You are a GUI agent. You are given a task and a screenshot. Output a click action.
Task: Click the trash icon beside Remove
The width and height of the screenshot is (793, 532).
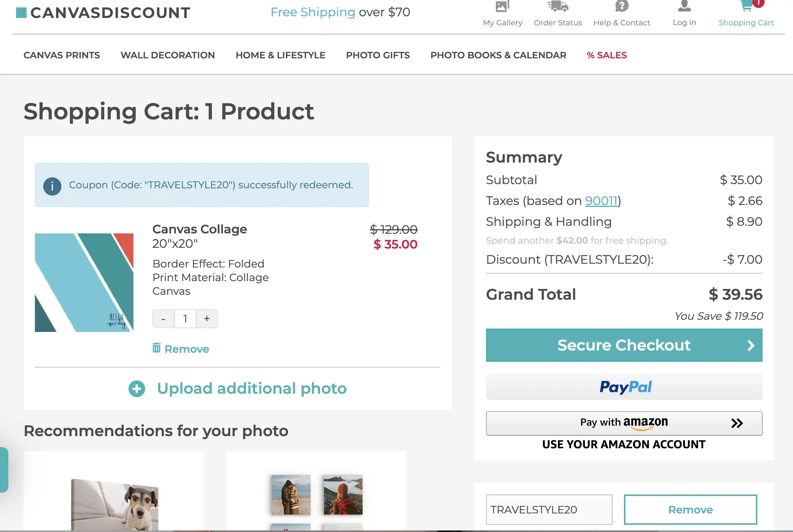[157, 348]
